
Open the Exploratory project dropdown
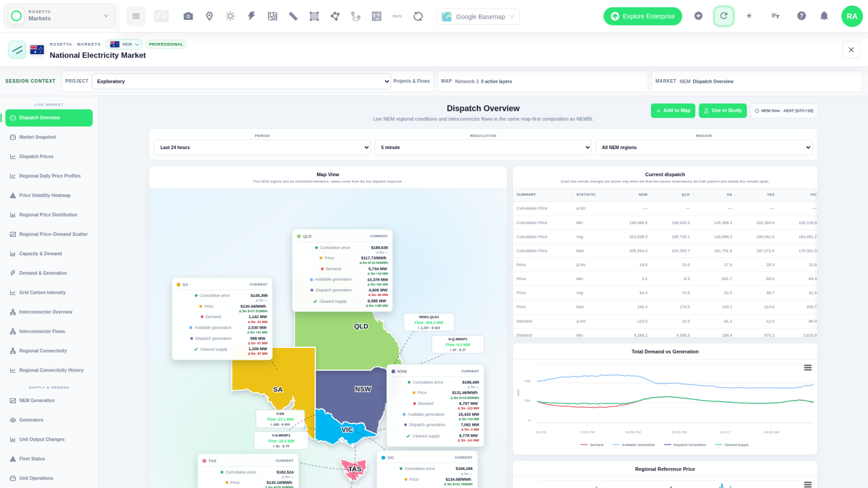coord(242,81)
